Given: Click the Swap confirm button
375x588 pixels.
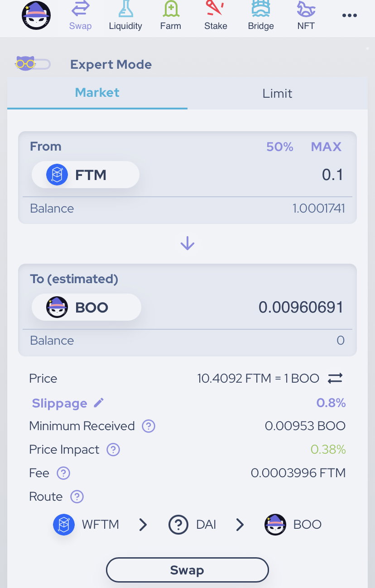Looking at the screenshot, I should point(187,570).
